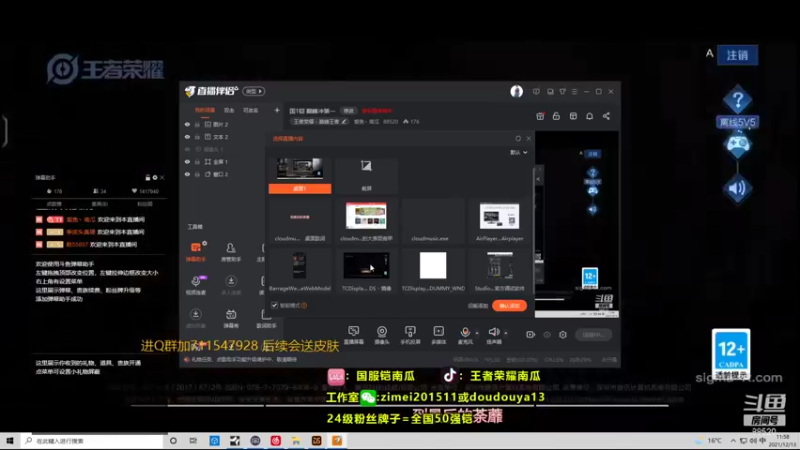Click the gift box icon in stream header
The height and width of the screenshot is (450, 800).
tap(540, 116)
